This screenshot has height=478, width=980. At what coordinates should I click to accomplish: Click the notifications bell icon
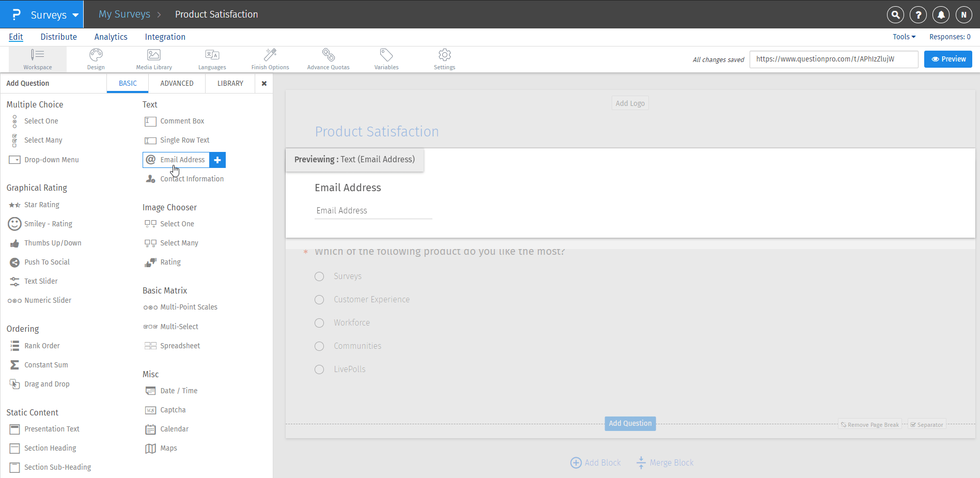pyautogui.click(x=941, y=14)
